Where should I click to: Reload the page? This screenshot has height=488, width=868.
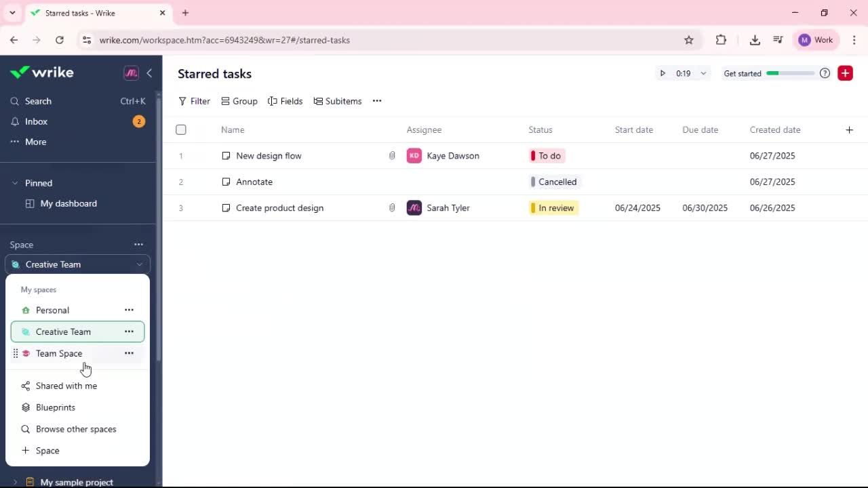[60, 40]
